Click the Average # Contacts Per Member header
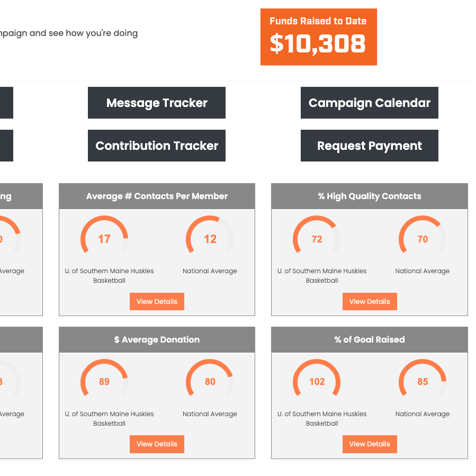 coord(157,196)
